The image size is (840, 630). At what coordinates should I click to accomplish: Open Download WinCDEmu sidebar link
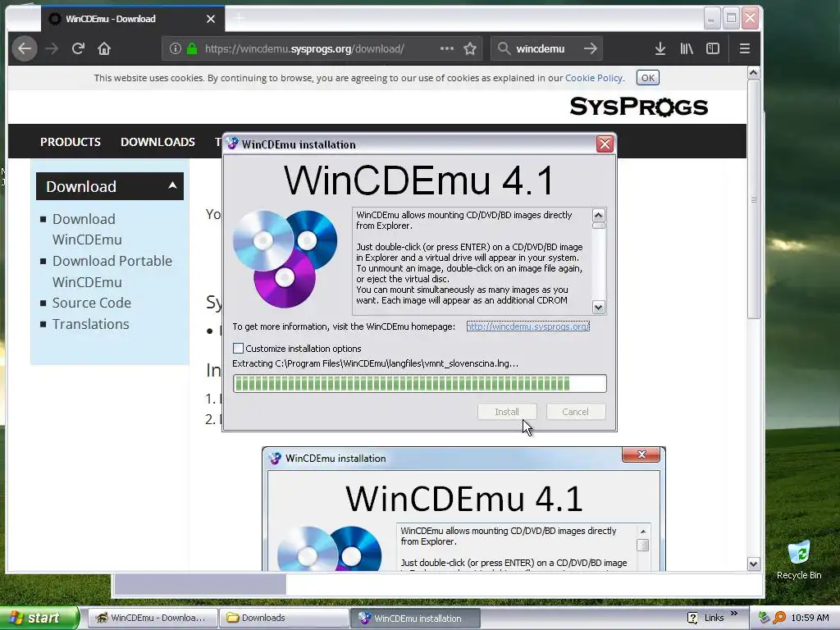click(x=87, y=230)
